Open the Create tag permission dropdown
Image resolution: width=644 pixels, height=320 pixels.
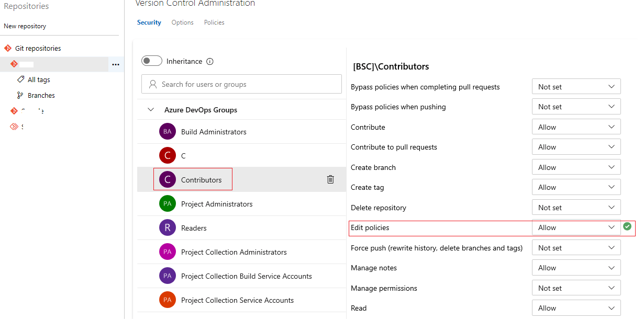point(576,187)
